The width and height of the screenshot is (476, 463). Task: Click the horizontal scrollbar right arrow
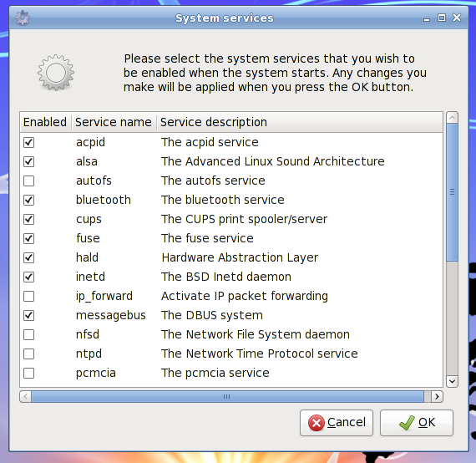pyautogui.click(x=437, y=396)
